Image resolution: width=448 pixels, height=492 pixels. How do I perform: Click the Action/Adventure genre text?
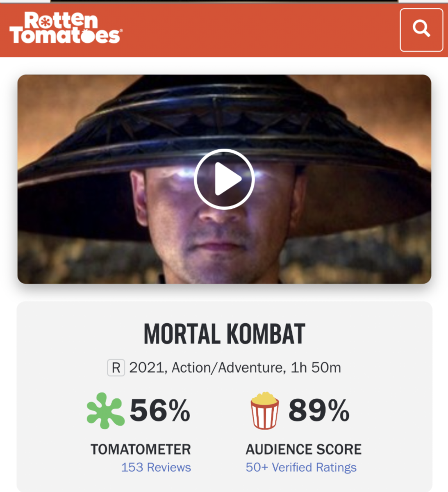click(227, 368)
